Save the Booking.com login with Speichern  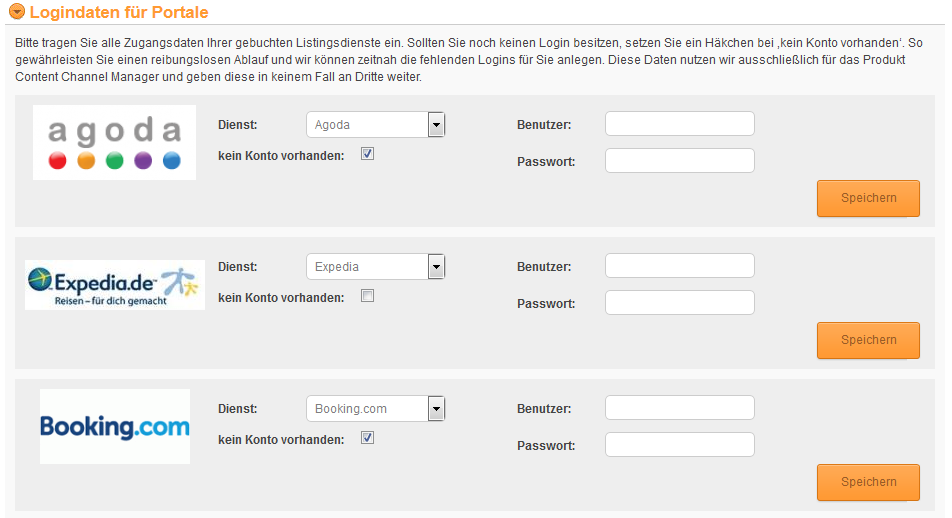coord(868,482)
